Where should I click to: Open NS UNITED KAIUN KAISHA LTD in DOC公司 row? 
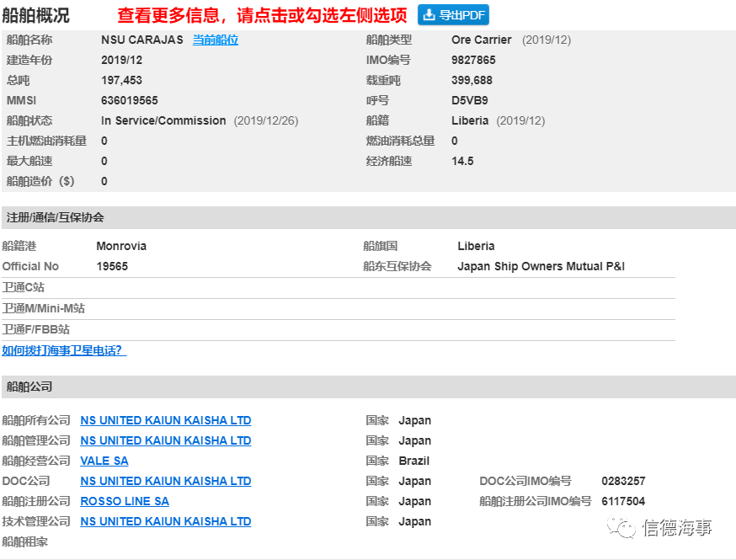[x=166, y=481]
